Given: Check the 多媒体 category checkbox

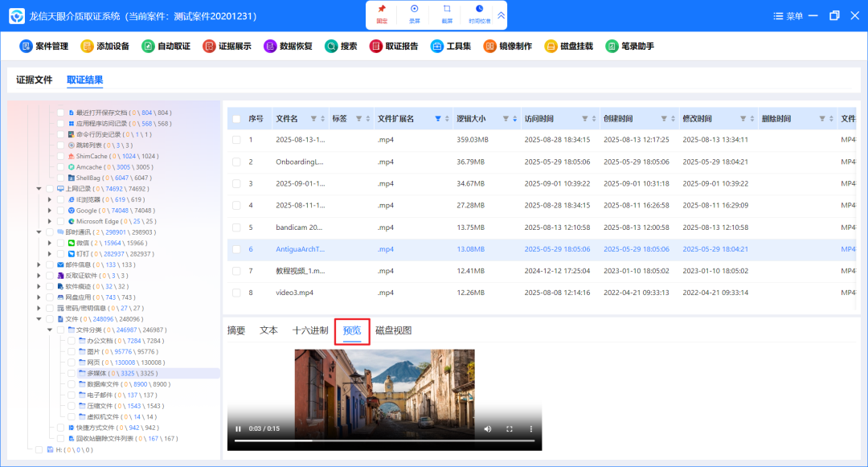Looking at the screenshot, I should [x=71, y=374].
